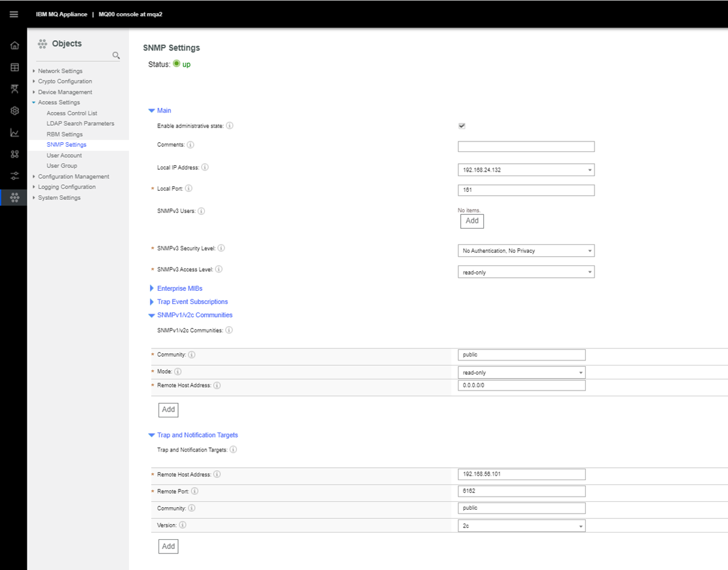Click the gear settings sidebar icon

pyautogui.click(x=15, y=111)
